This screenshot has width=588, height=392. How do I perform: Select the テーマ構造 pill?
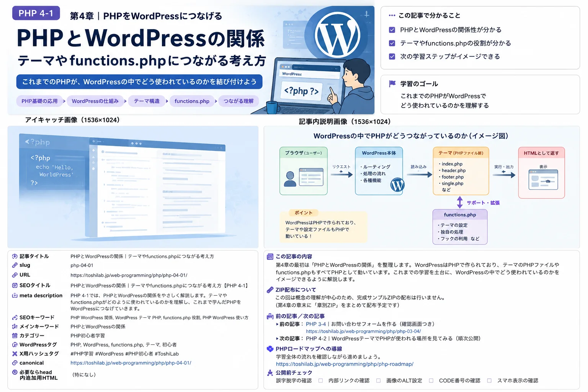click(147, 101)
